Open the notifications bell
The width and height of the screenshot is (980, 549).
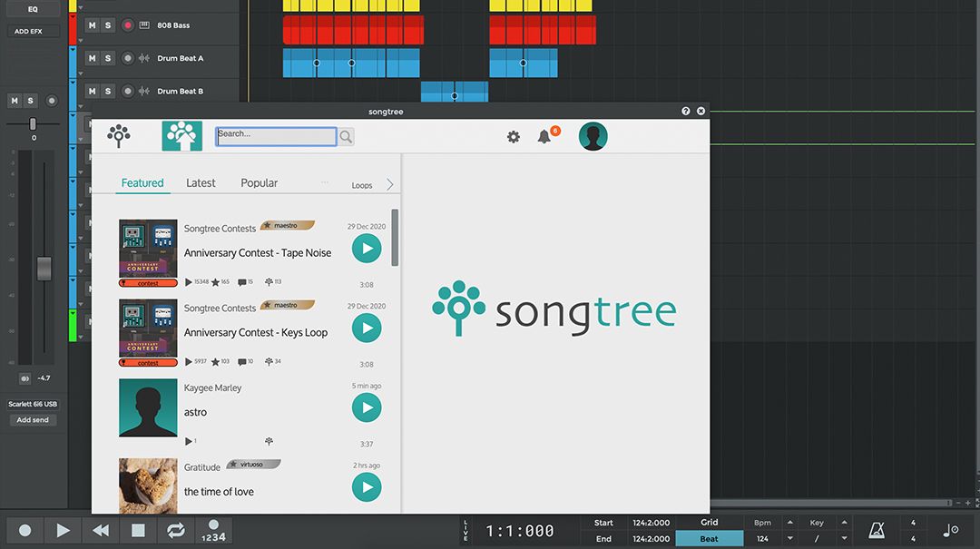coord(544,136)
